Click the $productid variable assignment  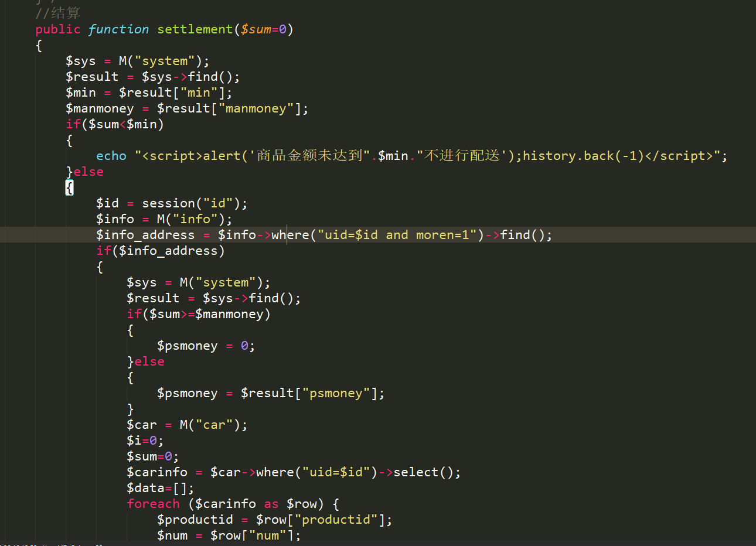[195, 520]
